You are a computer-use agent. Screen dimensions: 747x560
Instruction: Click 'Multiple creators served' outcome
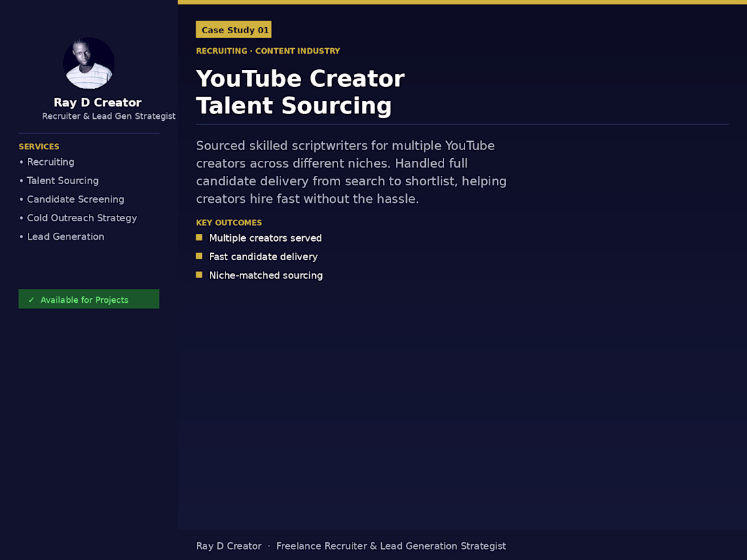pyautogui.click(x=266, y=238)
